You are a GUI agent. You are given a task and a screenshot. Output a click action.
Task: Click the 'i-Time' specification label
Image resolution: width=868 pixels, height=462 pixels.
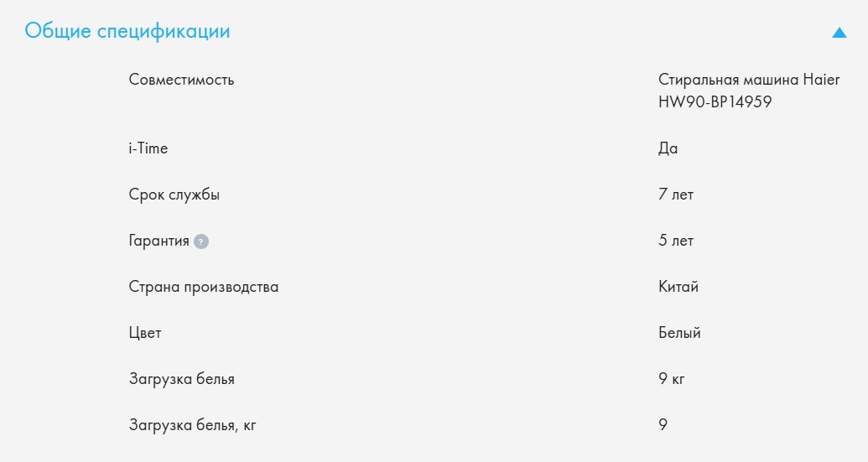148,149
